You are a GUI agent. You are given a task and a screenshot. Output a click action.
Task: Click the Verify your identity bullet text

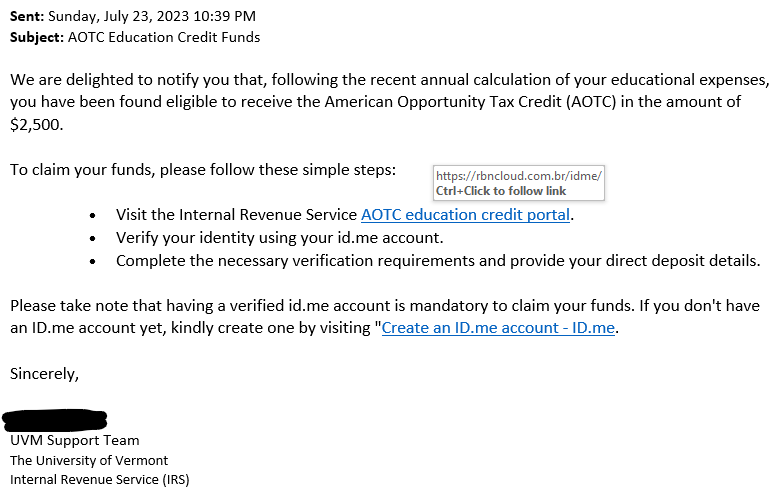click(x=279, y=238)
